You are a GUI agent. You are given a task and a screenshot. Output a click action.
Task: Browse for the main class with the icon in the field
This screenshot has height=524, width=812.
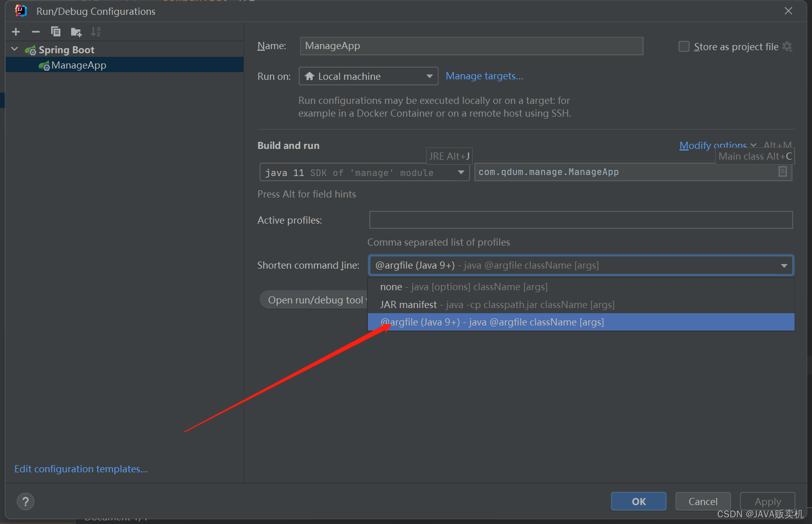pos(782,172)
